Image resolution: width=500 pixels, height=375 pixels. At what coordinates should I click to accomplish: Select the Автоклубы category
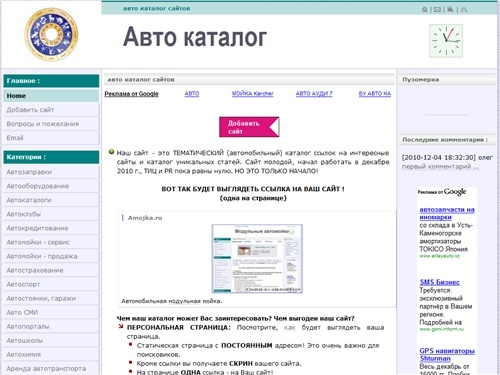tap(51, 214)
